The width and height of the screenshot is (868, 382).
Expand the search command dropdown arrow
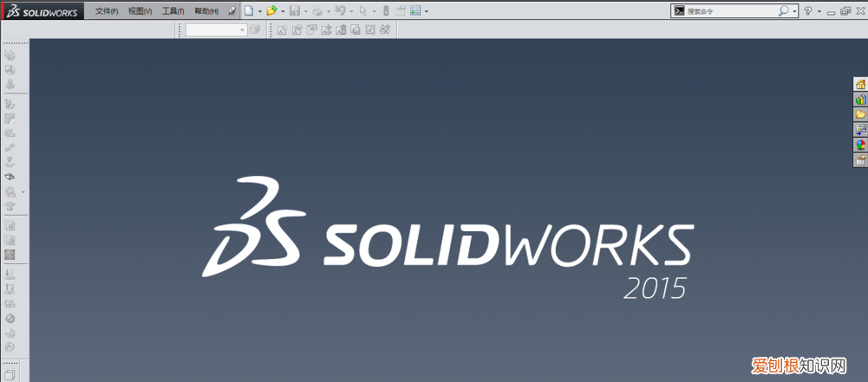pos(795,11)
